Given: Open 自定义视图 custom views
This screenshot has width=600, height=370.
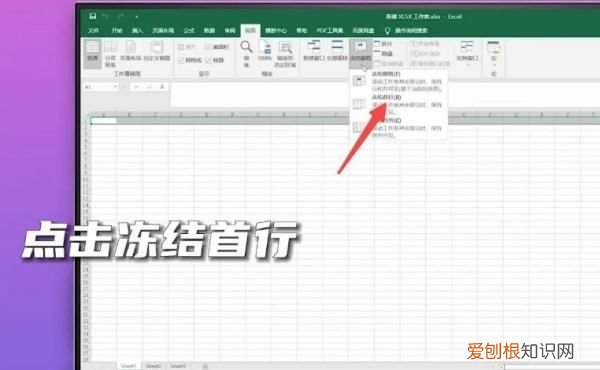Looking at the screenshot, I should click(x=157, y=51).
